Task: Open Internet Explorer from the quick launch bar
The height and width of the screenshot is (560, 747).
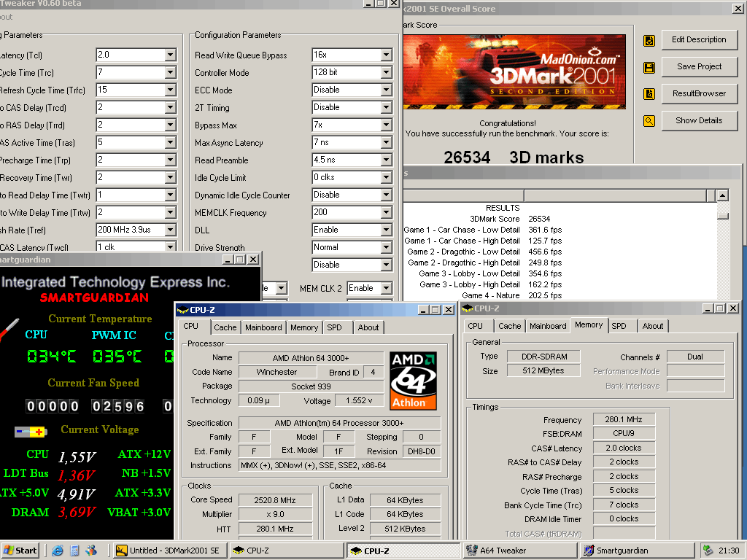Action: click(x=58, y=551)
